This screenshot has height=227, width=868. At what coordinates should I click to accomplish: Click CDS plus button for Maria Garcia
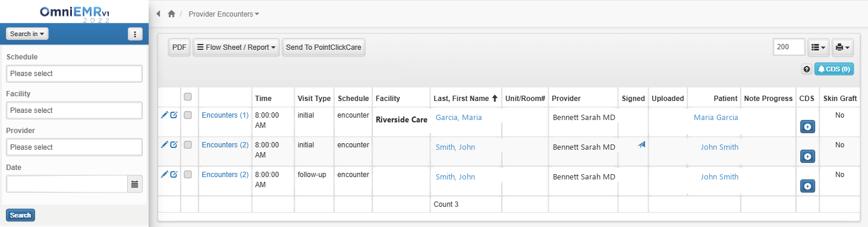pos(807,127)
